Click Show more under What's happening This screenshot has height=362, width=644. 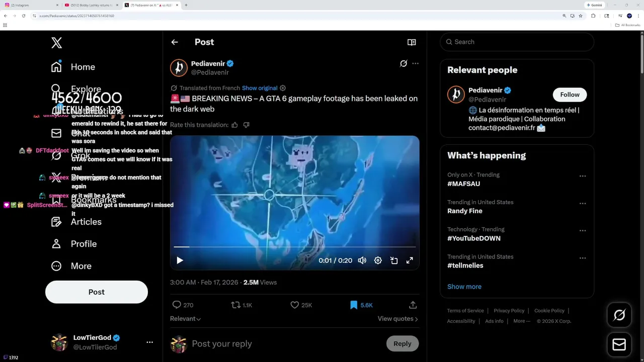point(464,287)
